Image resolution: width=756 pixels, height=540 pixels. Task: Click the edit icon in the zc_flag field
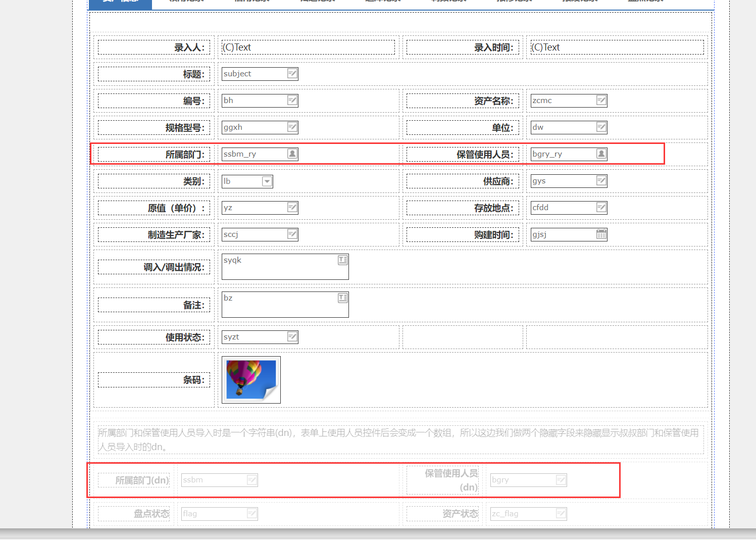(561, 514)
